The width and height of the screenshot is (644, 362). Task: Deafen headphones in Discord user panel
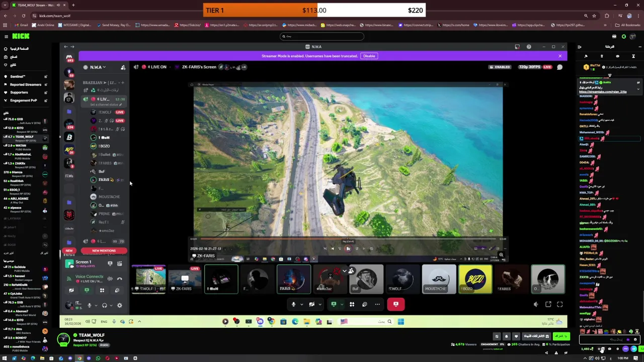pos(104,305)
